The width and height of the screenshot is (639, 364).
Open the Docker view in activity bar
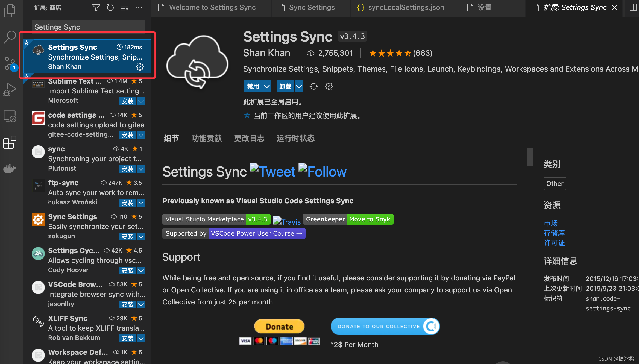click(10, 168)
